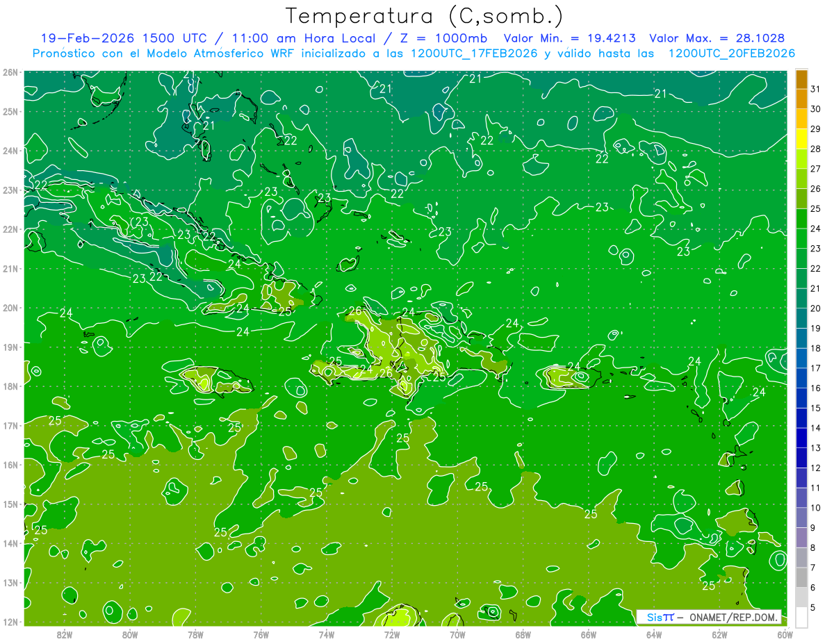Screen dimensions: 834x644
Task: Click the color bar segment between 24 and 25
Action: tap(801, 218)
